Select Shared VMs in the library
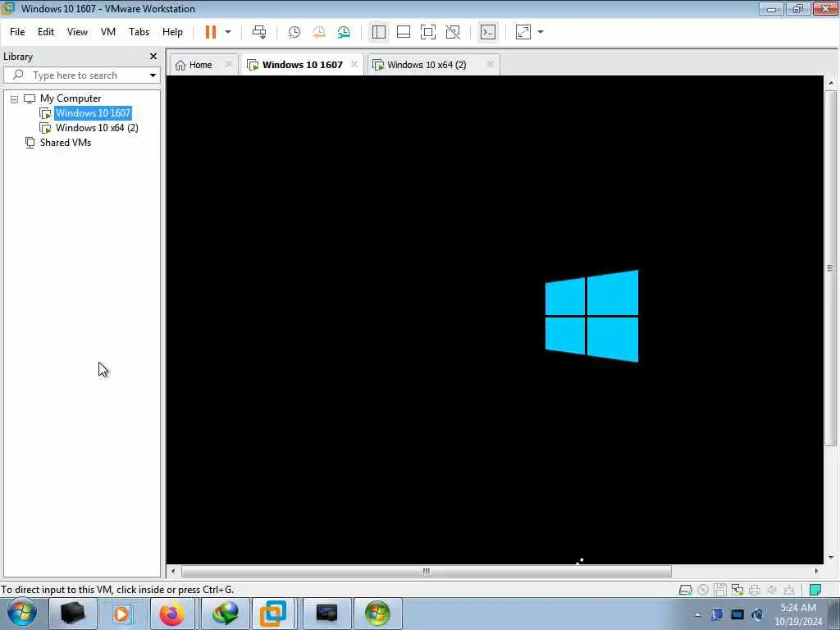Viewport: 840px width, 630px height. (66, 143)
